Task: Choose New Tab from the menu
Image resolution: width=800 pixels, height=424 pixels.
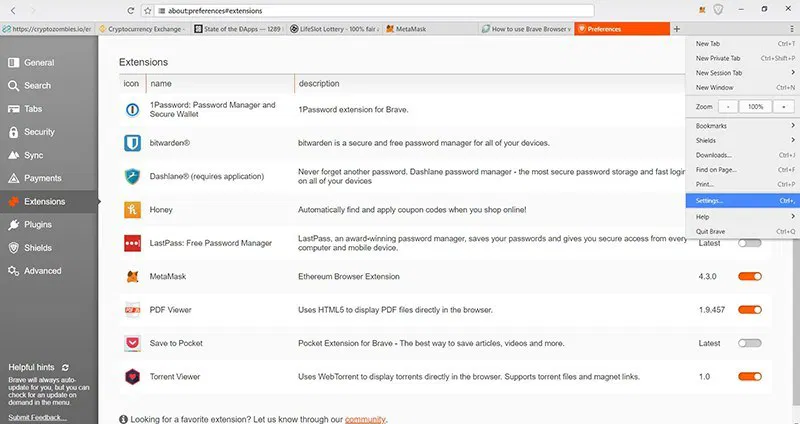Action: [743, 44]
